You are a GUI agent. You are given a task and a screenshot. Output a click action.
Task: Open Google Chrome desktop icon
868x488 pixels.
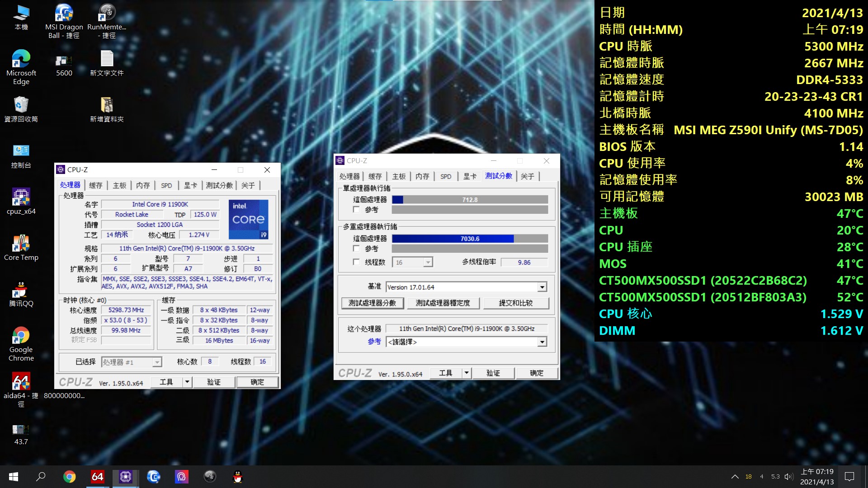pos(21,343)
